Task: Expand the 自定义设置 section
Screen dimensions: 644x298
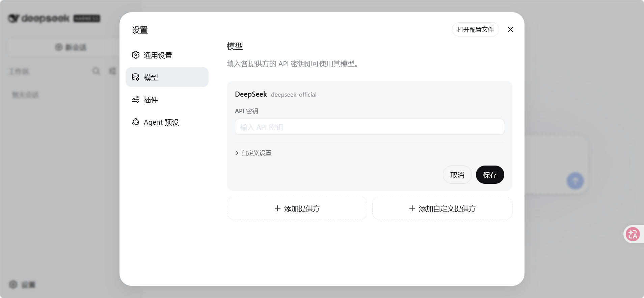Action: 253,153
